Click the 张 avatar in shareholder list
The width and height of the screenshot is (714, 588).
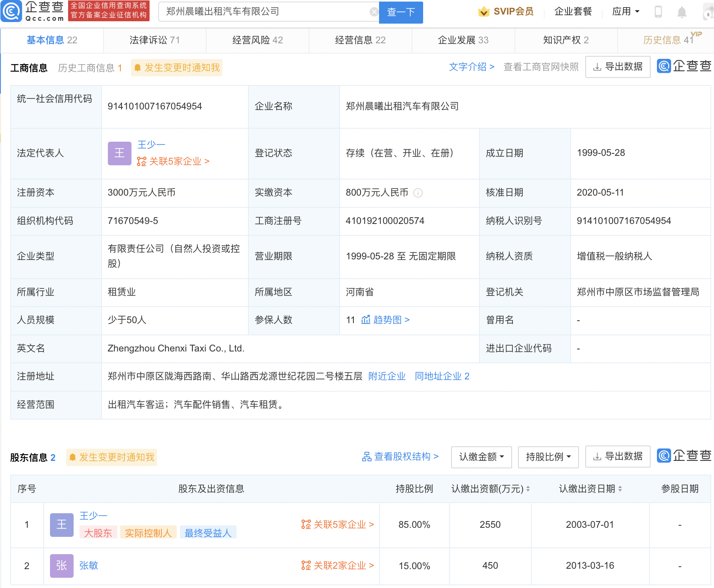pos(61,566)
